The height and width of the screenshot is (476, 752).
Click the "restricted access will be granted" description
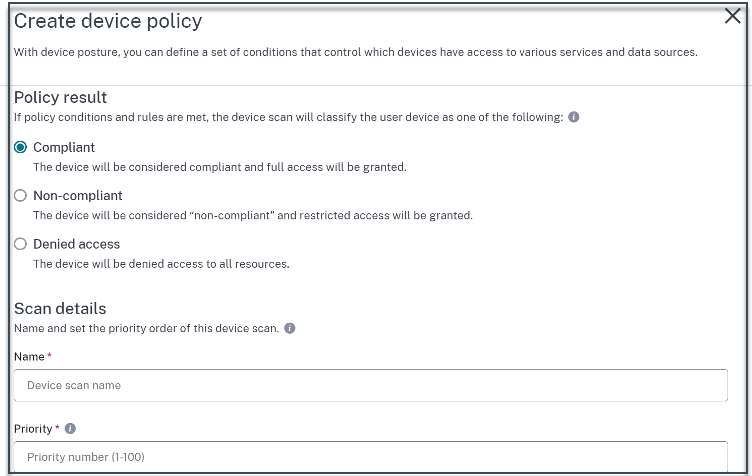click(x=253, y=215)
